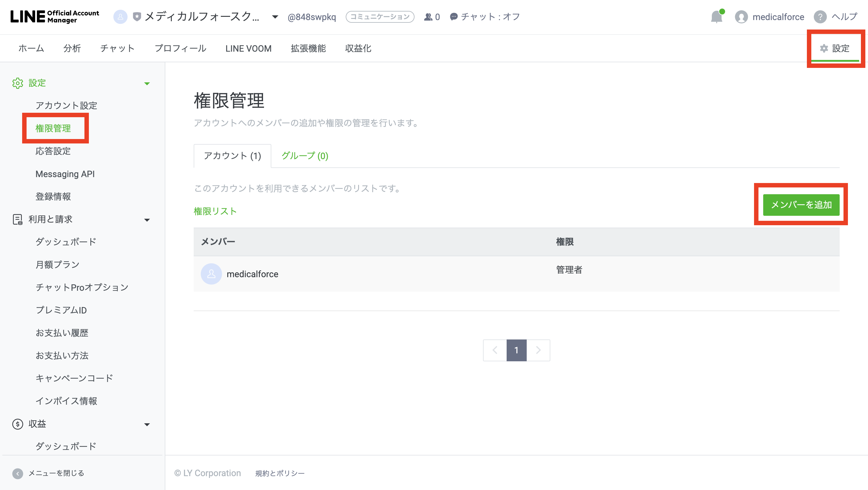Collapse the 設定 sidebar section

(147, 83)
